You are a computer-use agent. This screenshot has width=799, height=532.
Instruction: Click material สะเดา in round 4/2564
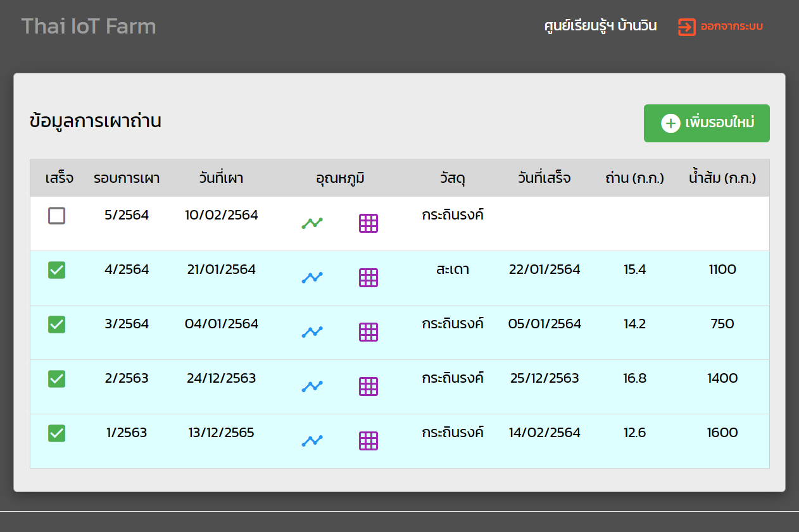(453, 269)
